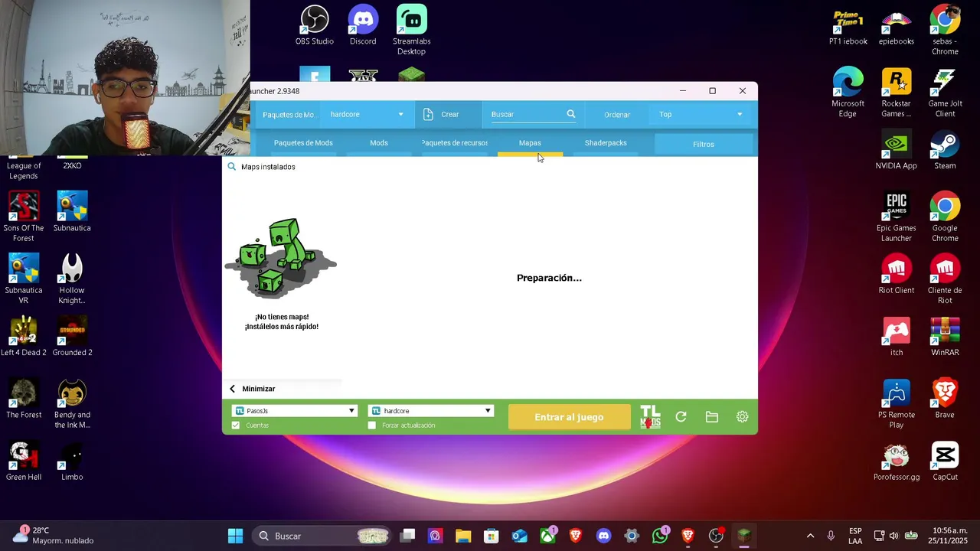Click the magnifier icon beside Maps instalados
This screenshot has width=980, height=551.
pyautogui.click(x=231, y=166)
